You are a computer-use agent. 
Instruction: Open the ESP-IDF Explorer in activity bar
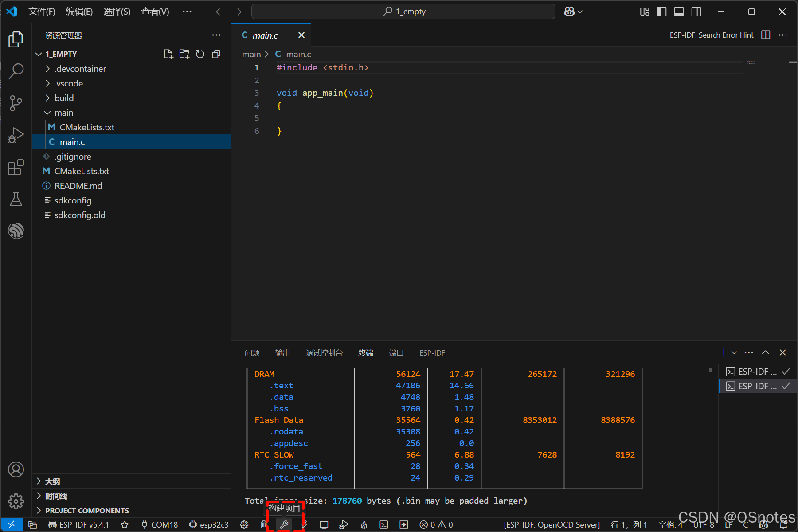[x=16, y=231]
